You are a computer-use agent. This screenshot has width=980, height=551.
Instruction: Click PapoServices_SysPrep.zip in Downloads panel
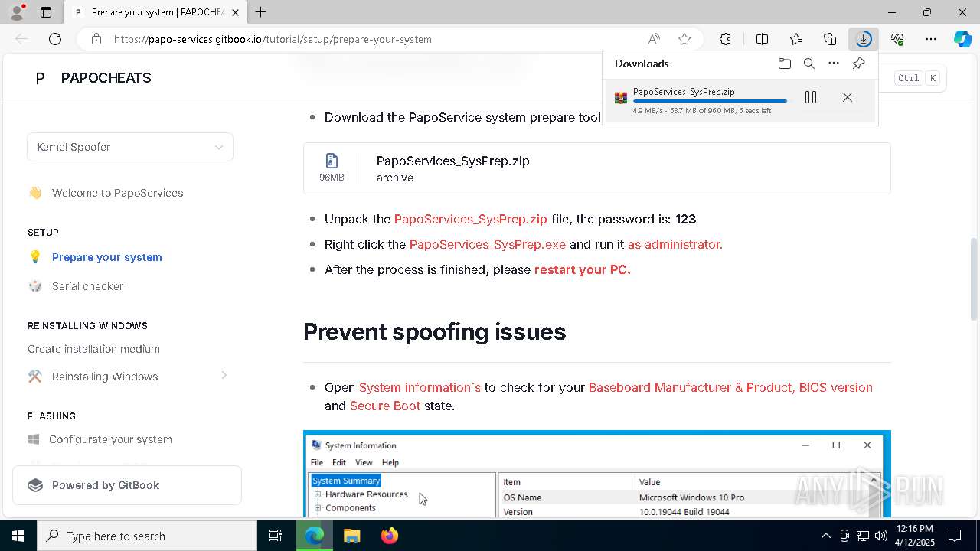684,92
